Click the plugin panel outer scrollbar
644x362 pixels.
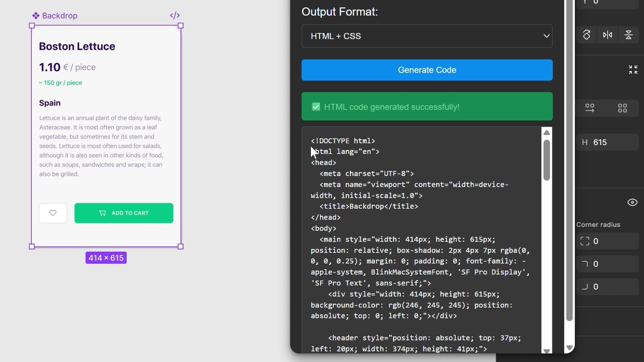tap(569, 161)
